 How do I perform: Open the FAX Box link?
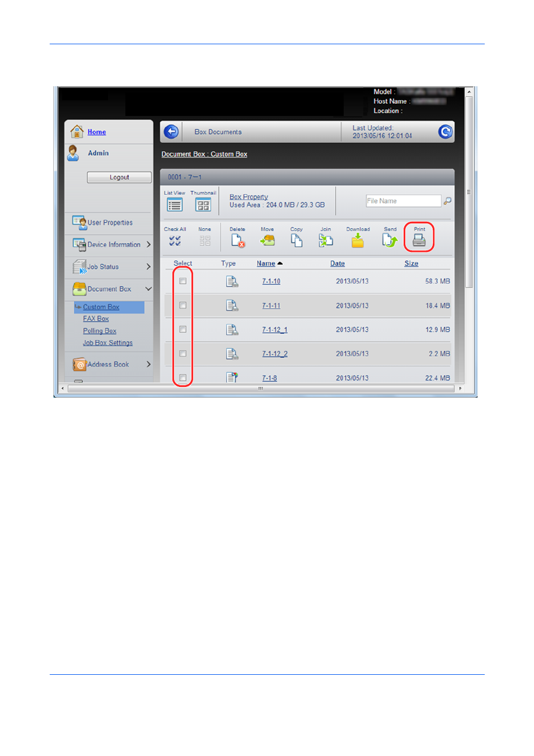96,319
